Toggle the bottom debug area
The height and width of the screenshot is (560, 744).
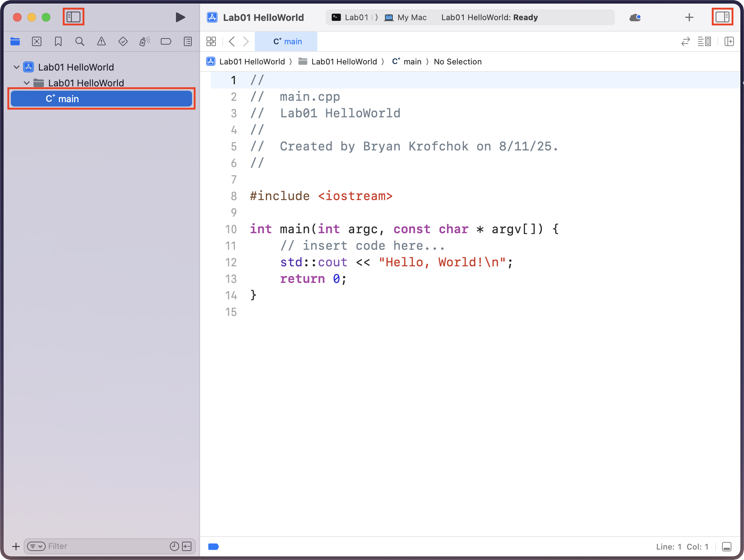point(726,547)
